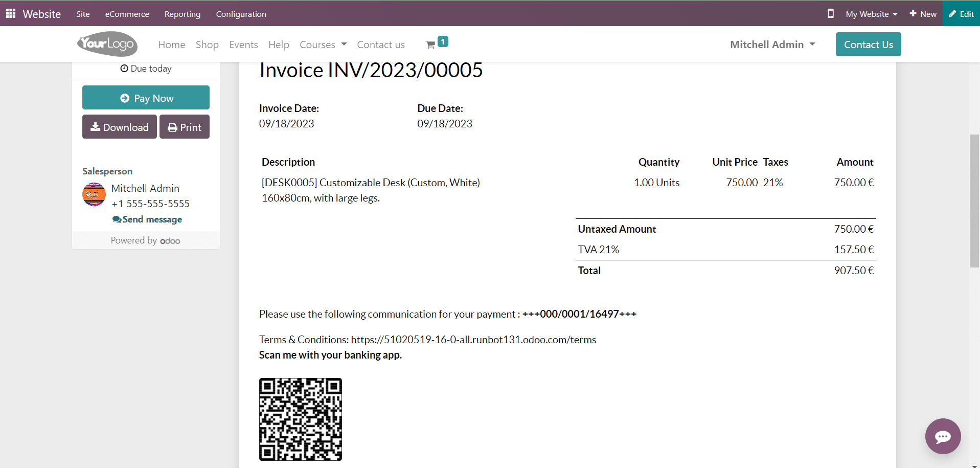Click the payment communication +++000/0001/16497+++
The image size is (980, 468).
(579, 314)
